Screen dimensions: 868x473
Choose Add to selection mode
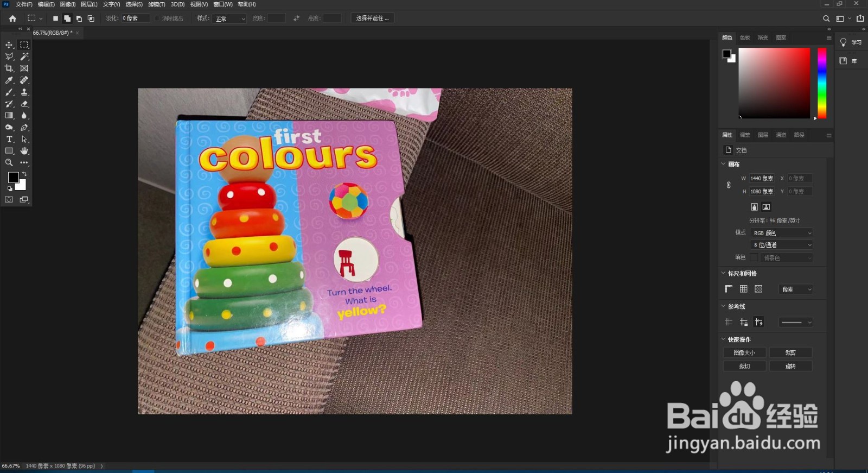tap(67, 18)
